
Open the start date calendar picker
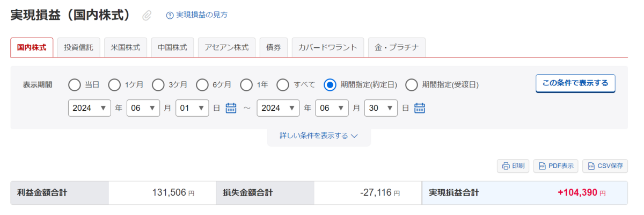coord(231,108)
